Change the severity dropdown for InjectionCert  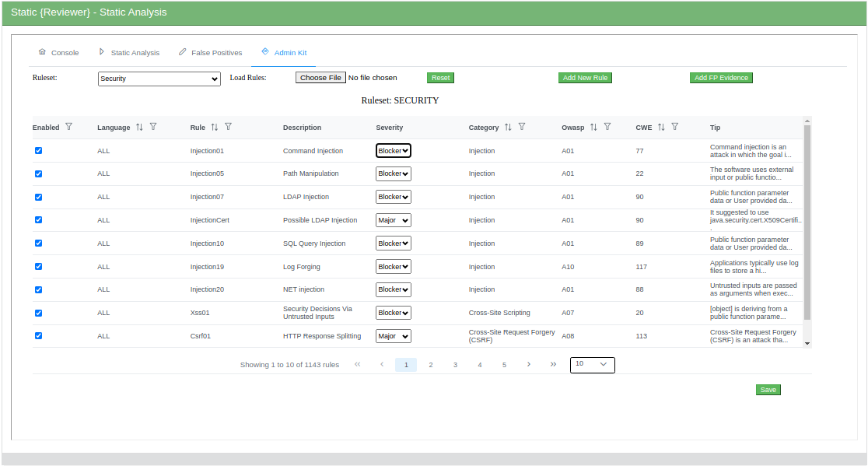tap(393, 219)
